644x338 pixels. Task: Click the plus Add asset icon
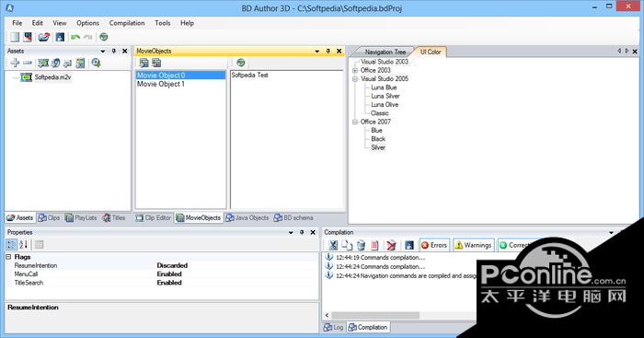click(16, 63)
